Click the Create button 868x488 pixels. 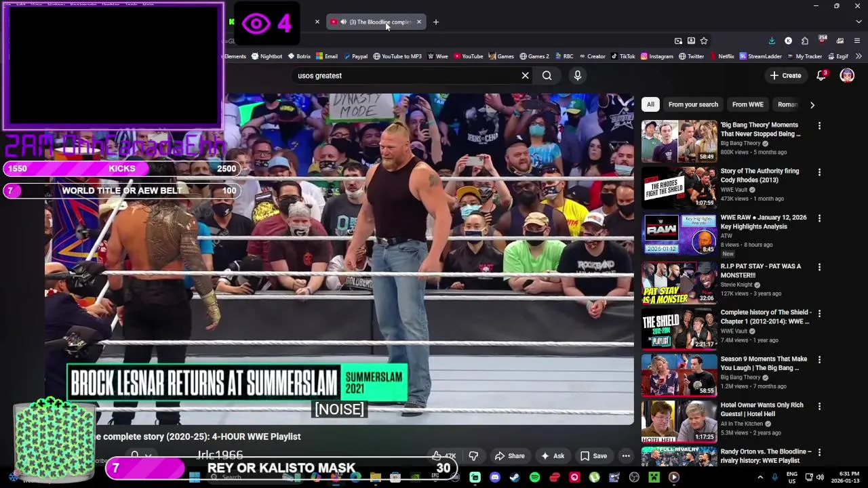[x=786, y=75]
